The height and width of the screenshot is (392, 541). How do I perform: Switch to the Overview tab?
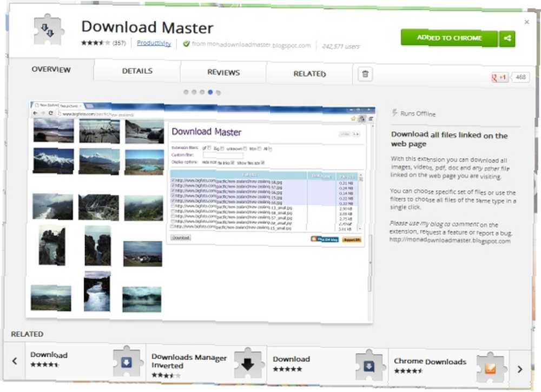coord(51,69)
